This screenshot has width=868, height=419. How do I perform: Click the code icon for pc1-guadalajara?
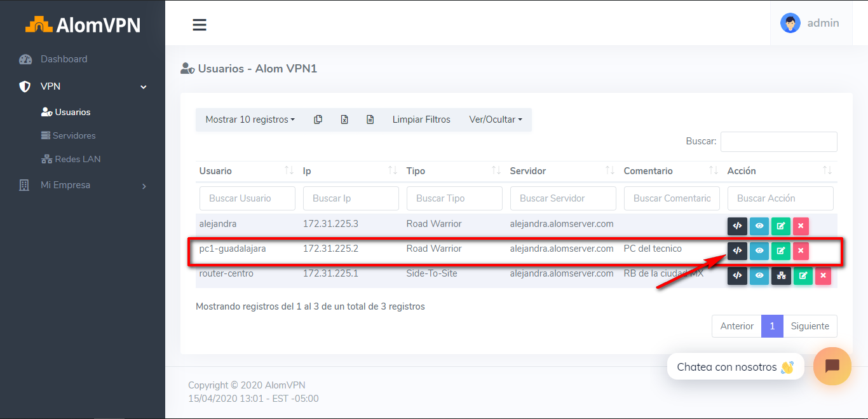coord(737,251)
